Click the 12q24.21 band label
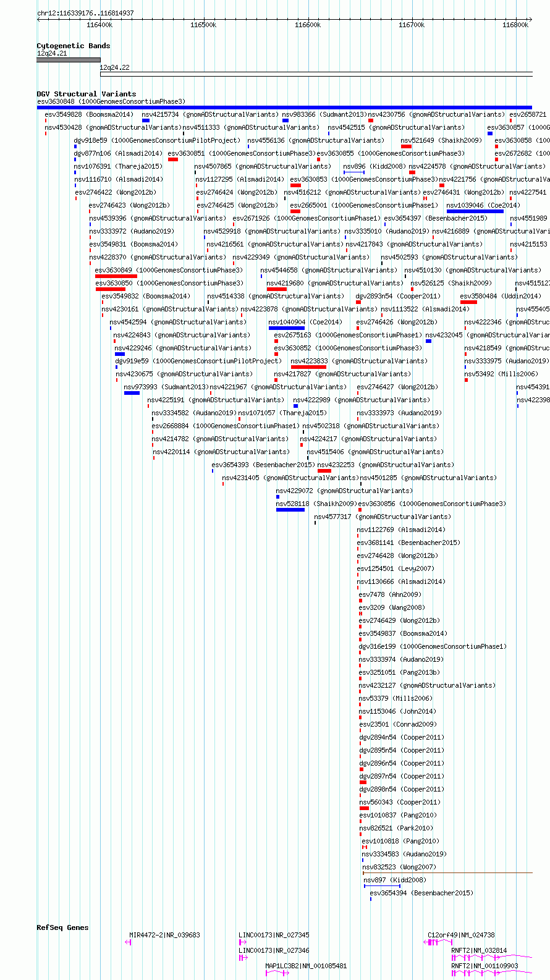This screenshot has width=550, height=980. coord(52,54)
